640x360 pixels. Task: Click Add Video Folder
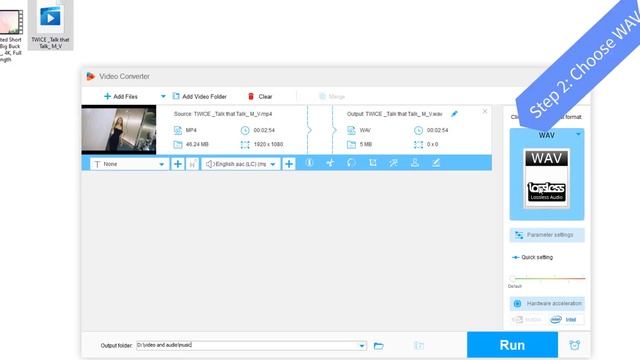point(200,96)
